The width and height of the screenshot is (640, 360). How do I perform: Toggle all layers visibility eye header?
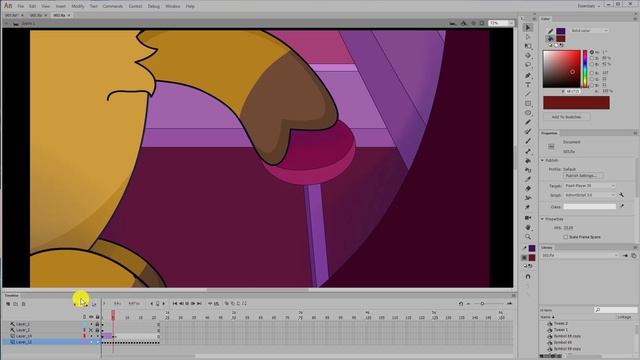(91, 317)
